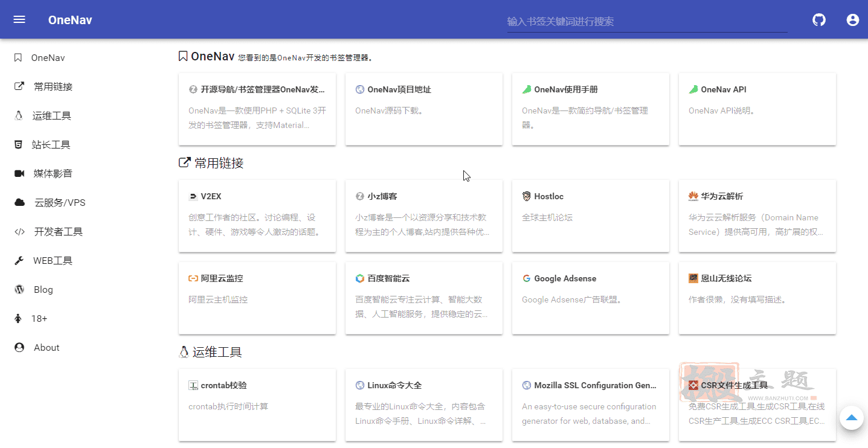Select 媒体影音 label in sidebar
The image size is (868, 448).
click(53, 174)
